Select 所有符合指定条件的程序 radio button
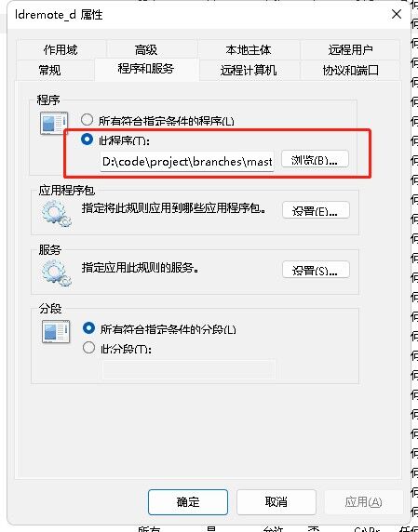418x532 pixels. pos(87,120)
